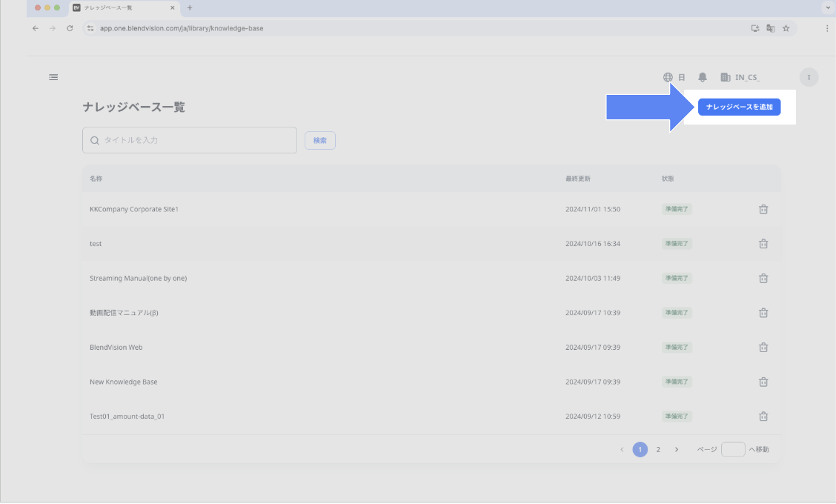Open New Knowledge Base row
Screen dimensions: 836x504
tap(431, 382)
